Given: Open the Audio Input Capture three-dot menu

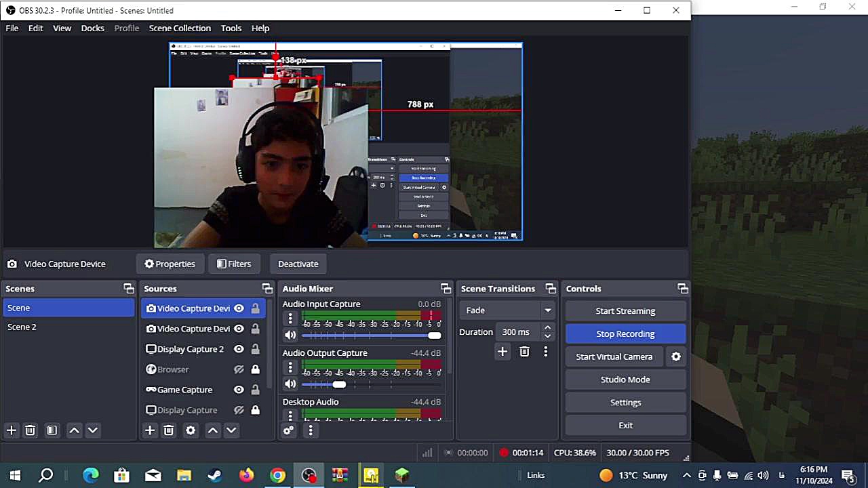Looking at the screenshot, I should [x=290, y=319].
